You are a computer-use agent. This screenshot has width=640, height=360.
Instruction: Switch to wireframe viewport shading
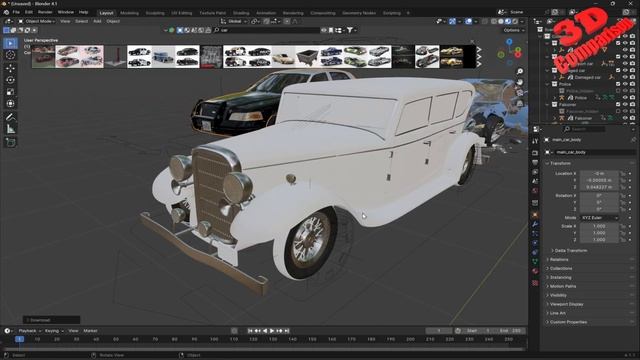[x=494, y=21]
